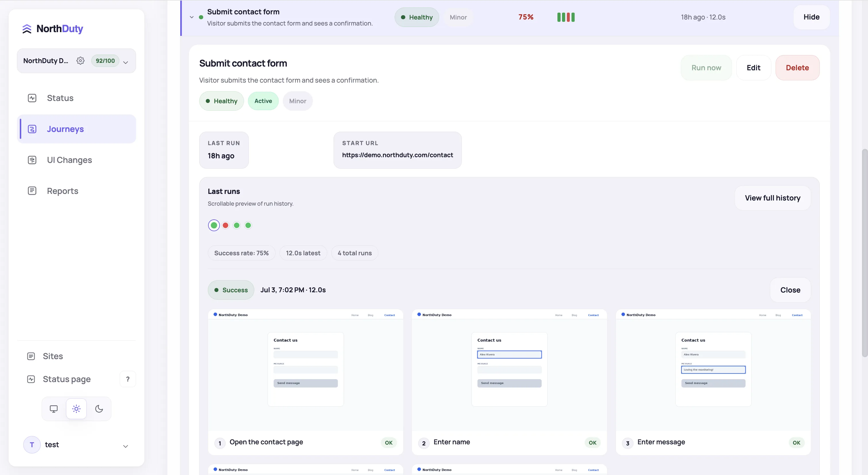Click the 75% rate in the top row
The height and width of the screenshot is (475, 868).
pyautogui.click(x=526, y=17)
